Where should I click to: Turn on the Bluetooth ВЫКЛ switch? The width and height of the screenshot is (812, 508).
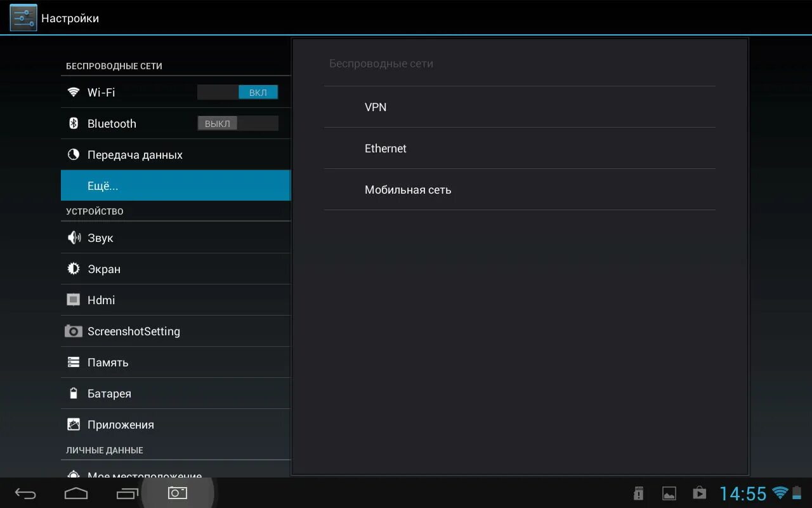click(238, 123)
